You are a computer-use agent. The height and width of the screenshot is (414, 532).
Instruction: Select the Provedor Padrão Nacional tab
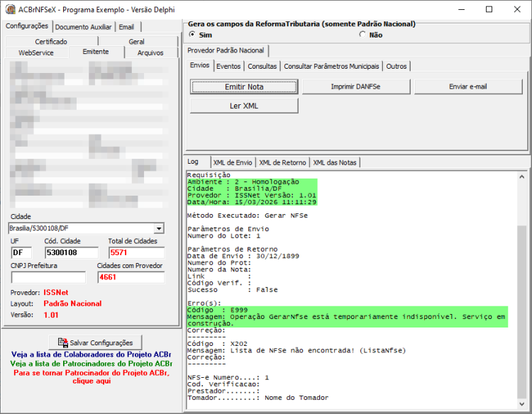coord(226,50)
